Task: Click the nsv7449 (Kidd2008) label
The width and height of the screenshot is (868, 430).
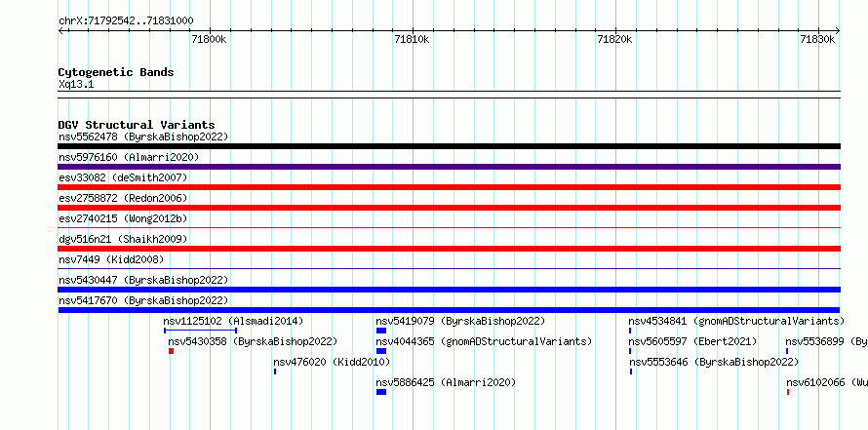Action: (111, 259)
